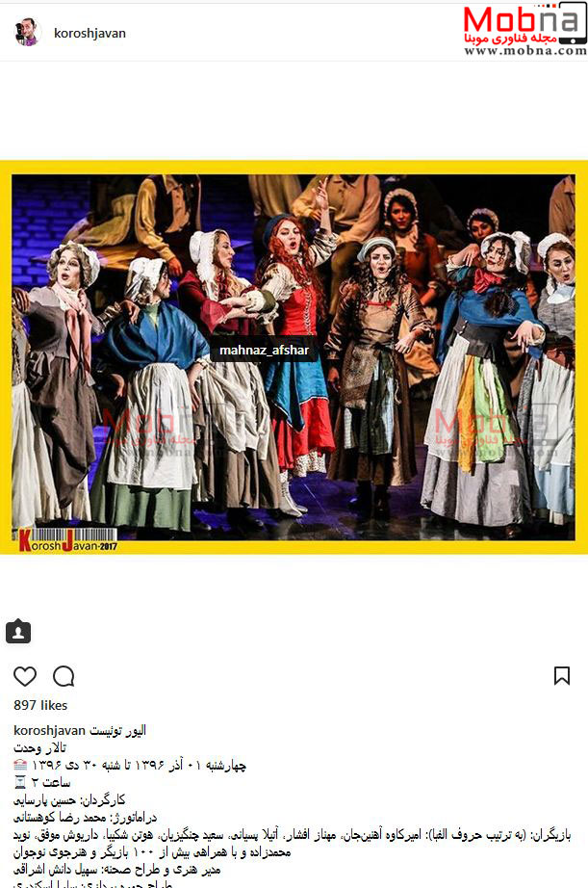The width and height of the screenshot is (588, 888).
Task: Visit the www.mobna.com address text
Action: tap(525, 50)
